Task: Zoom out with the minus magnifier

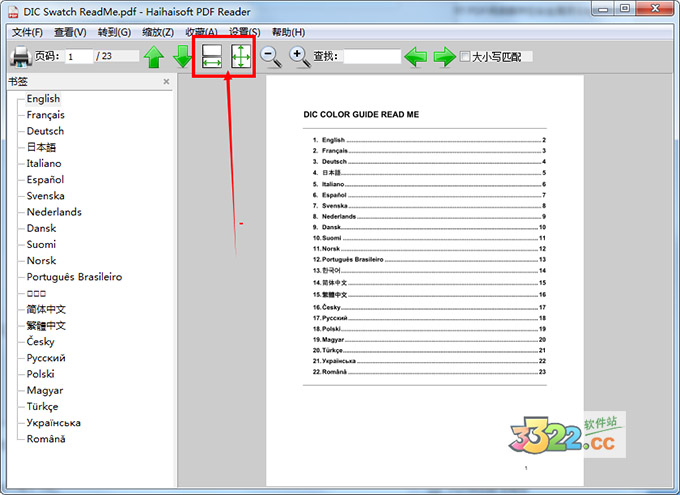Action: pos(271,57)
